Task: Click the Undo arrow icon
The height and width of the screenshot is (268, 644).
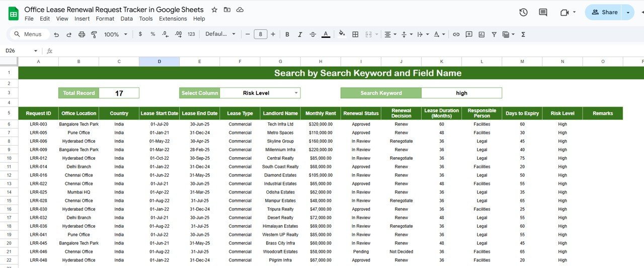Action: [x=56, y=34]
